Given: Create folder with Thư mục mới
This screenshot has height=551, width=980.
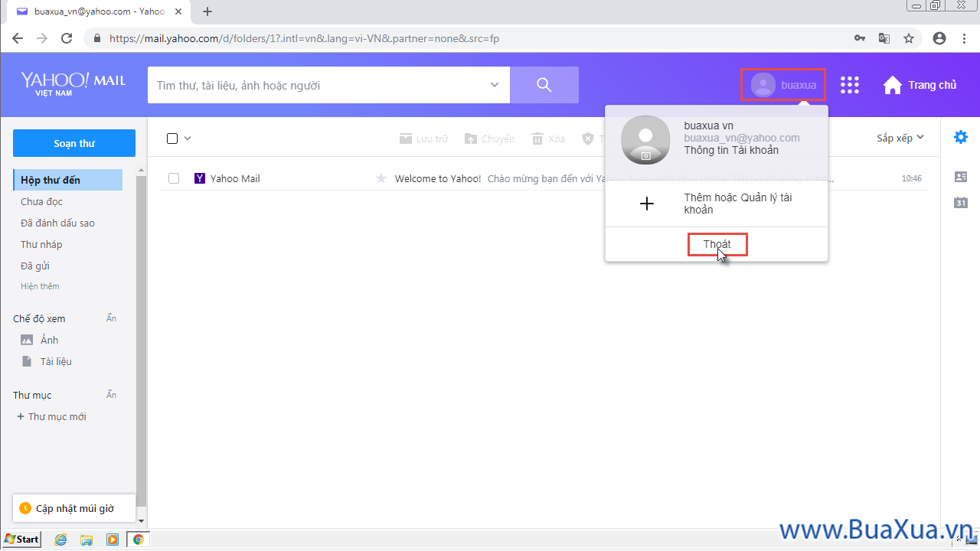Looking at the screenshot, I should coord(51,416).
